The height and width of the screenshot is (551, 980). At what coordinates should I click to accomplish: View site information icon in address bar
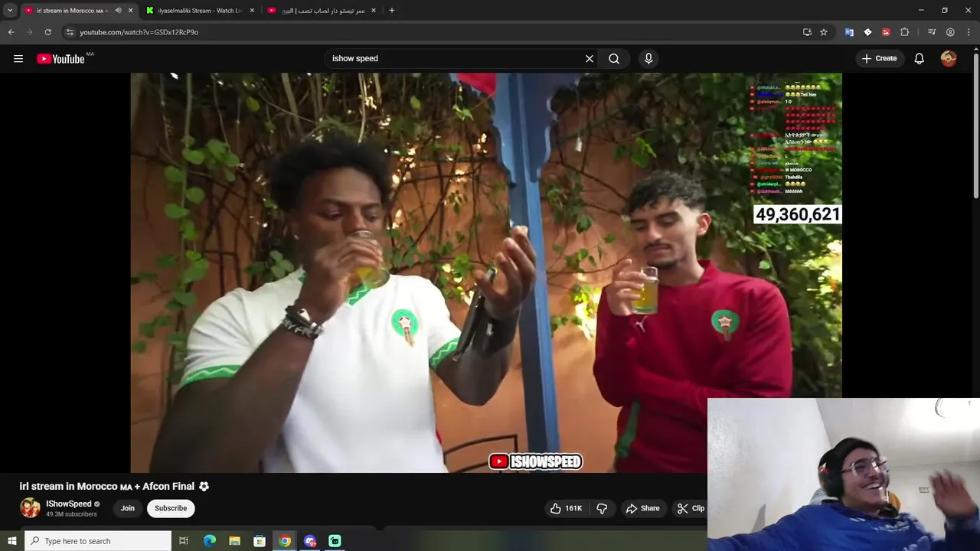tap(70, 32)
